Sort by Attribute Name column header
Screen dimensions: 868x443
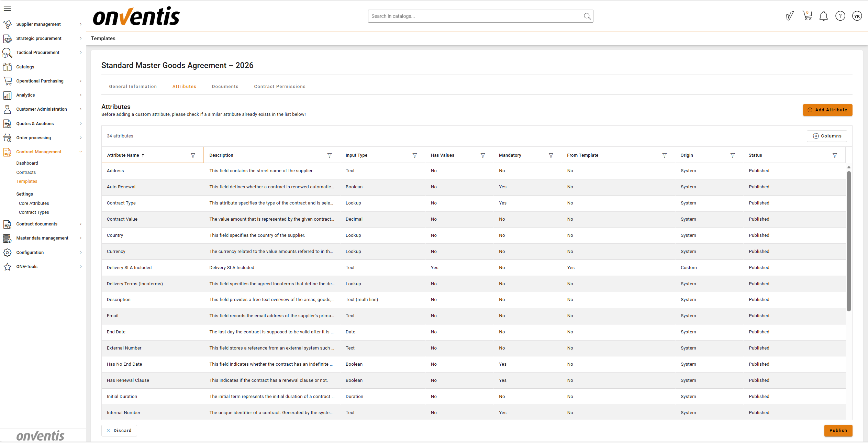123,155
